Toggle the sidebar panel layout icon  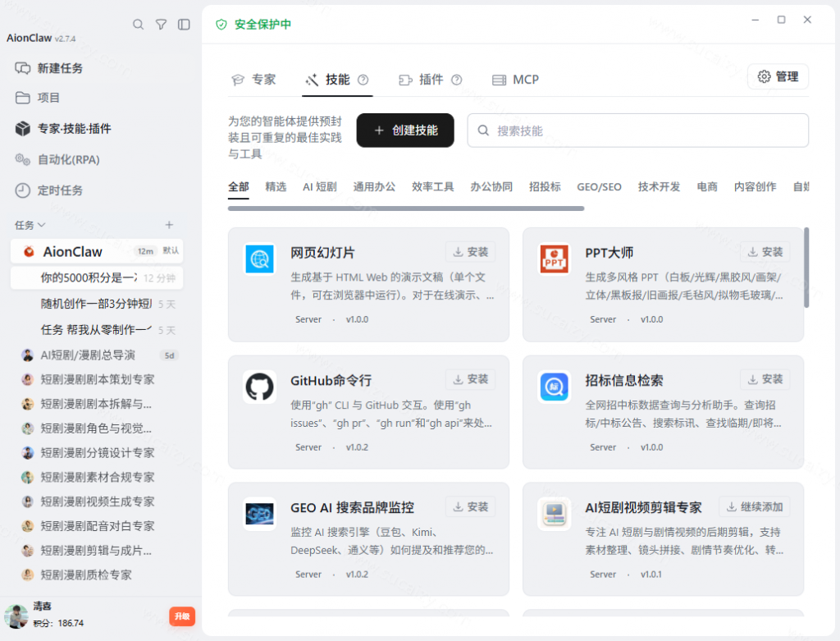coord(184,24)
